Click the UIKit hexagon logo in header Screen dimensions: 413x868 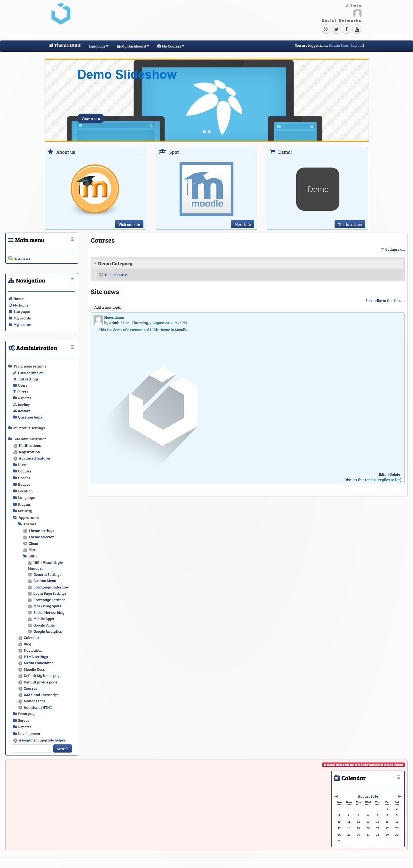click(x=61, y=13)
